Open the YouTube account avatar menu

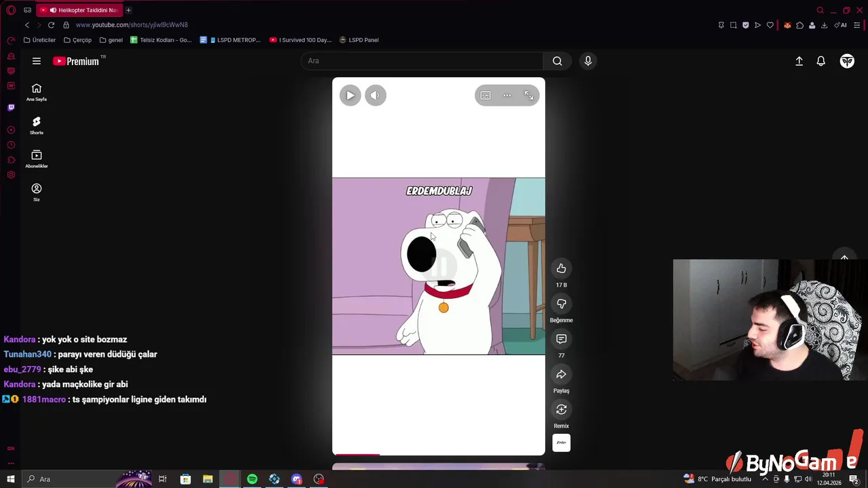[x=847, y=61]
